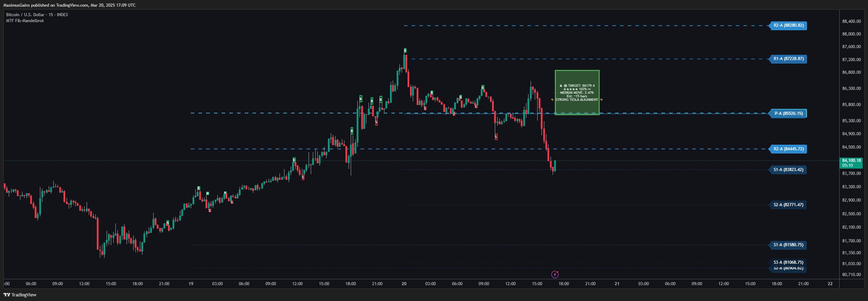Screen dimensions: 868x301
Task: Select the S1-A (81580.75) support label
Action: coord(788,245)
